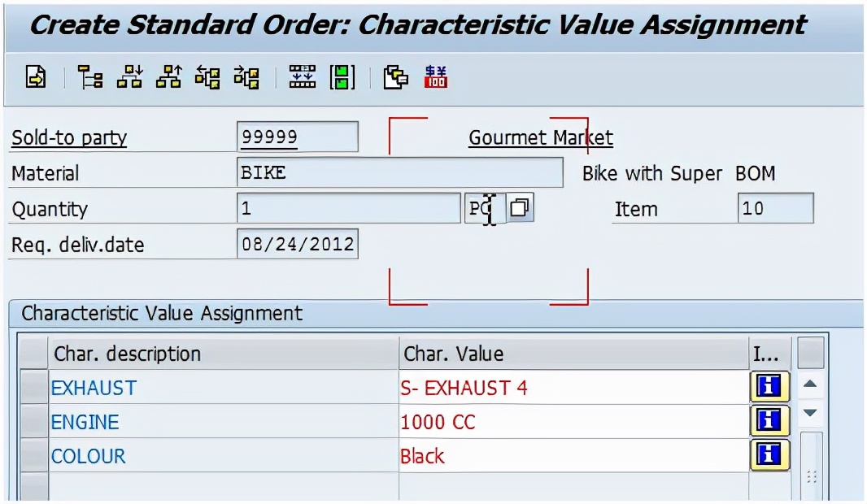Click the Req. deliv.date field
The image size is (867, 504).
[297, 244]
